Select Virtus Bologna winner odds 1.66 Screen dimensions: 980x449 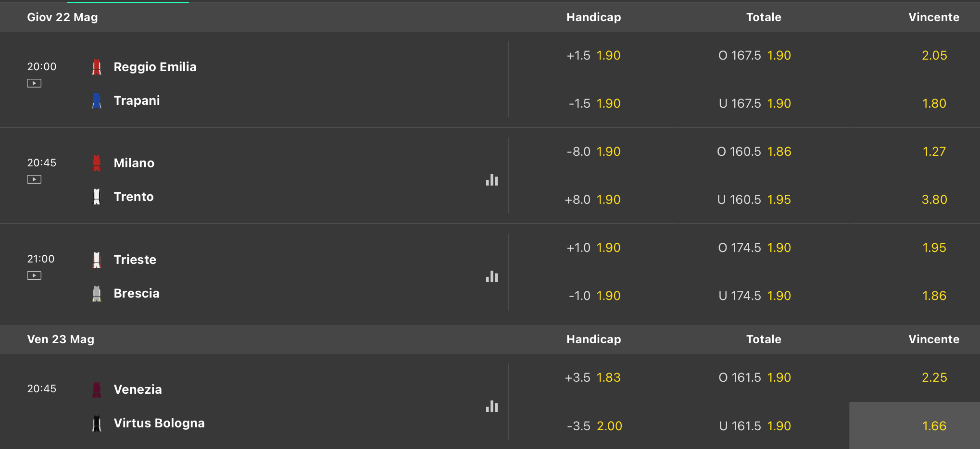point(934,426)
